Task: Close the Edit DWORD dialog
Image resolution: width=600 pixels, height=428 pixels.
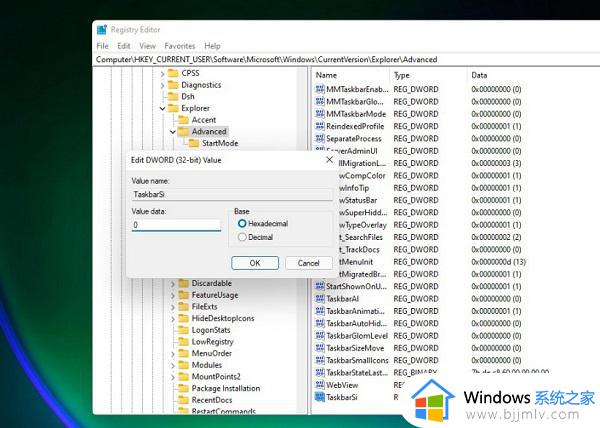Action: [x=329, y=160]
